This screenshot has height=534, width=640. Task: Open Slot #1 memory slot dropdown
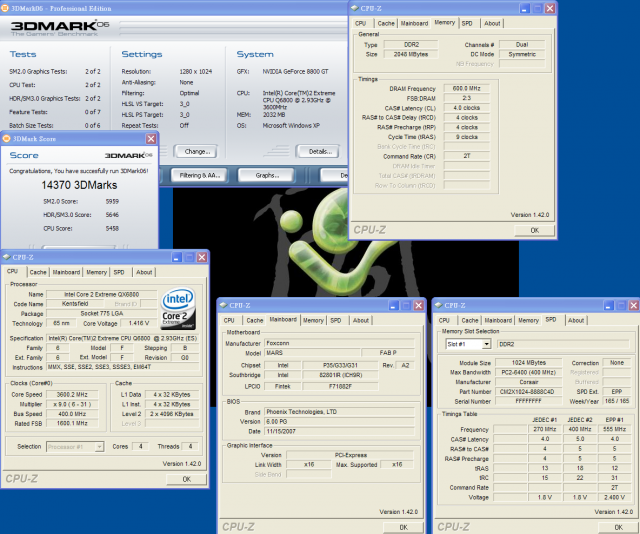tap(486, 344)
